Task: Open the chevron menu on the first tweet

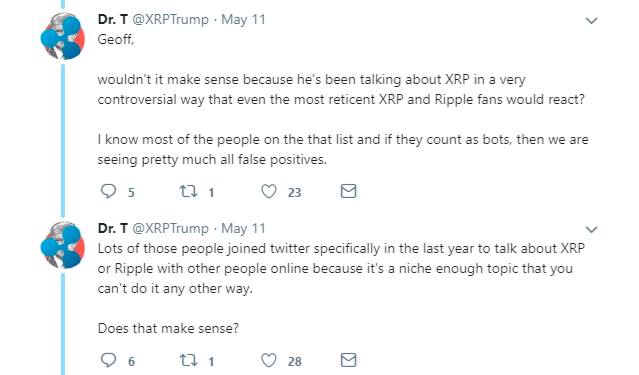Action: [x=591, y=20]
